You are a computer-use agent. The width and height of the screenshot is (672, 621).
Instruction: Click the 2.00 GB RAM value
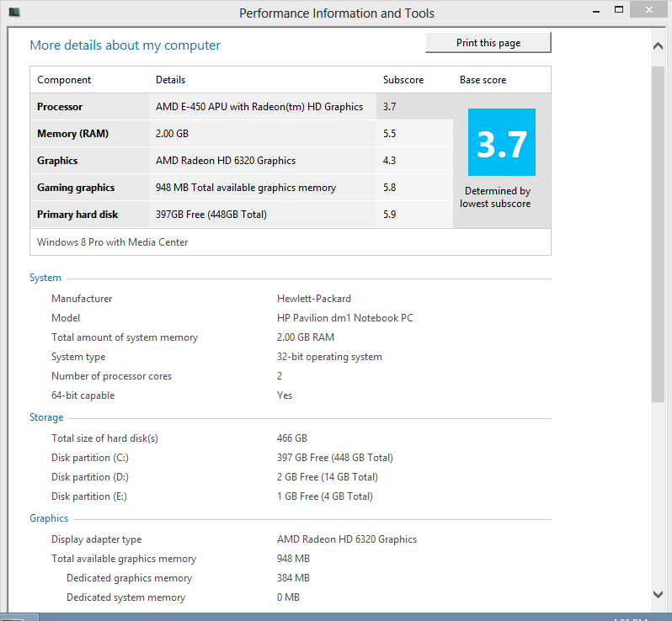[x=306, y=337]
